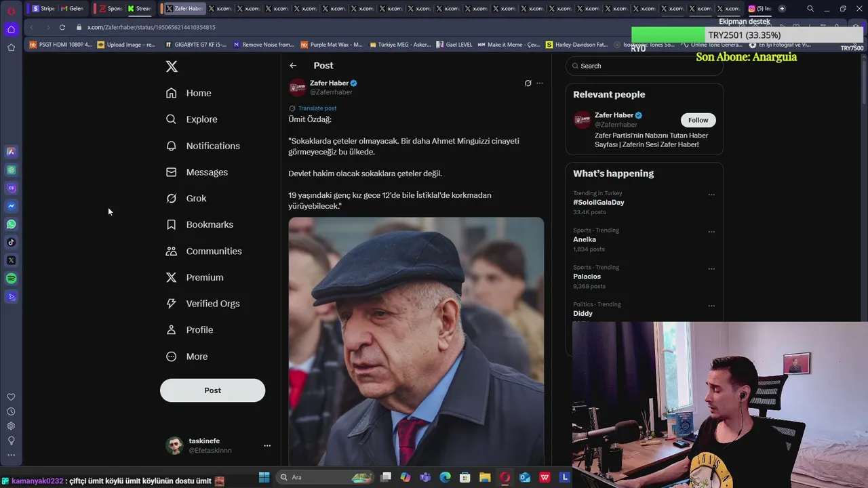Screen dimensions: 868x488
Task: Open Microsoft Teams from taskbar
Action: [x=425, y=477]
